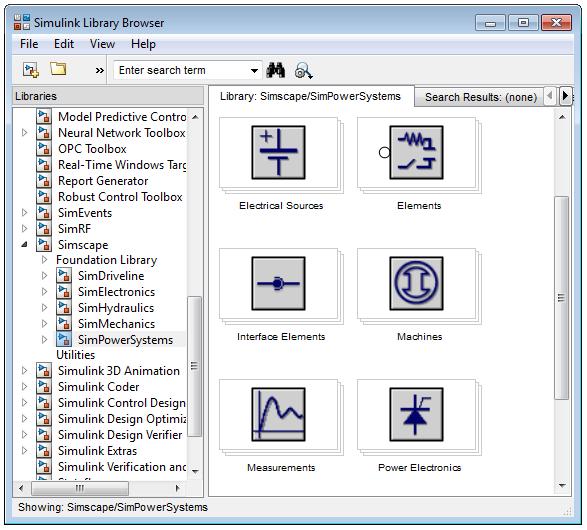587x530 pixels.
Task: Click the Robust Control Toolbox icon
Action: (x=44, y=197)
